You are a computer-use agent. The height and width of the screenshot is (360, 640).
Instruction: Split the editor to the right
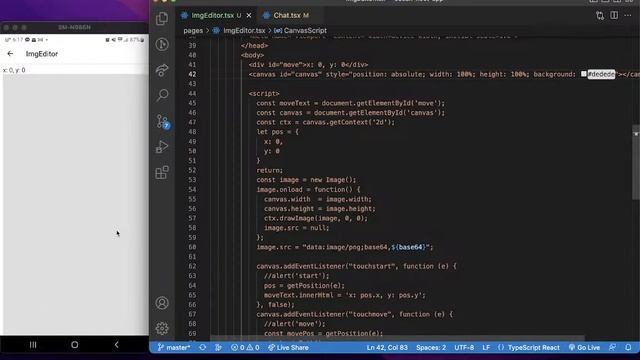pos(614,16)
